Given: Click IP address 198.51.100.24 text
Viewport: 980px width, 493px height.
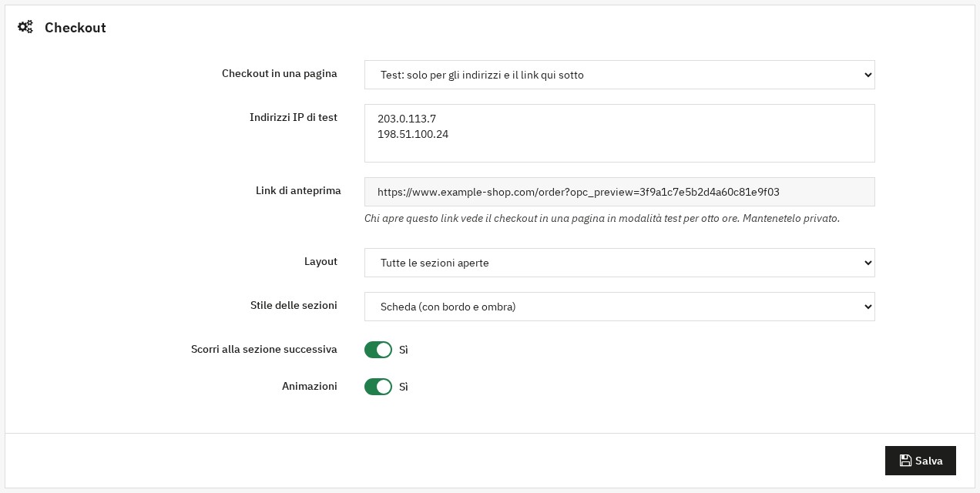Looking at the screenshot, I should point(413,134).
